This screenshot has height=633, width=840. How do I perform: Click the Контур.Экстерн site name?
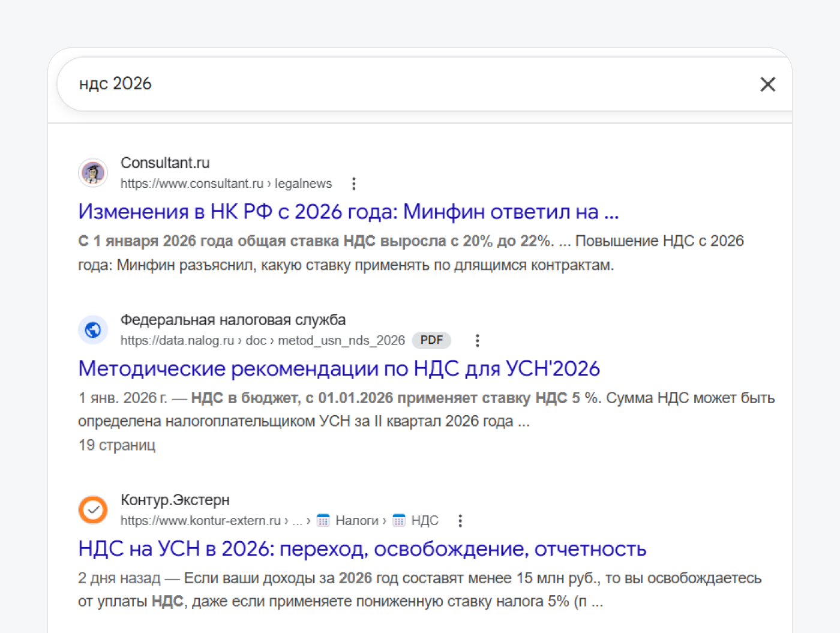coord(175,500)
